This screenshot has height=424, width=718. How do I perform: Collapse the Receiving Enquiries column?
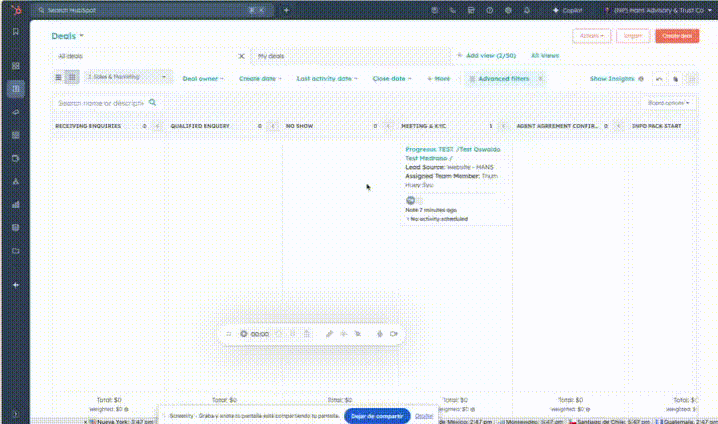(x=157, y=127)
